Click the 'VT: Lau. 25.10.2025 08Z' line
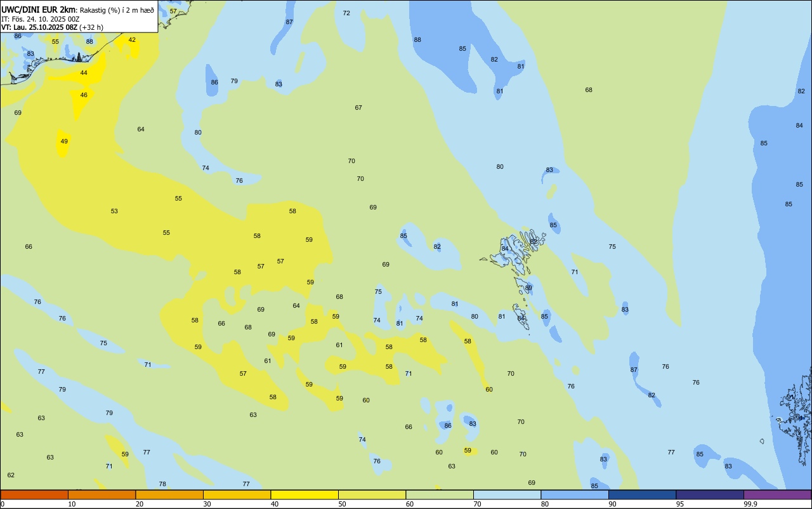The width and height of the screenshot is (812, 509). (x=39, y=27)
